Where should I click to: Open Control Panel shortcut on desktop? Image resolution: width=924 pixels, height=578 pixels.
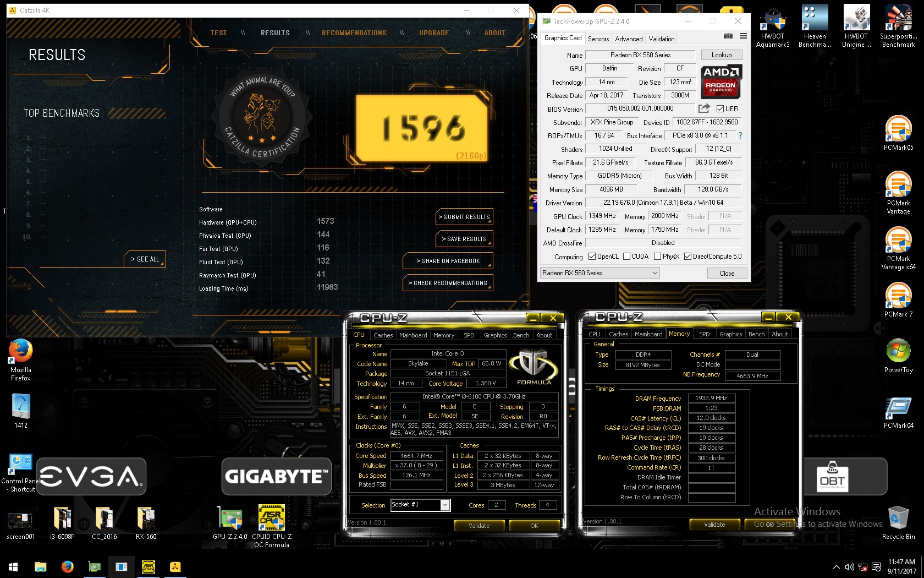(x=21, y=473)
